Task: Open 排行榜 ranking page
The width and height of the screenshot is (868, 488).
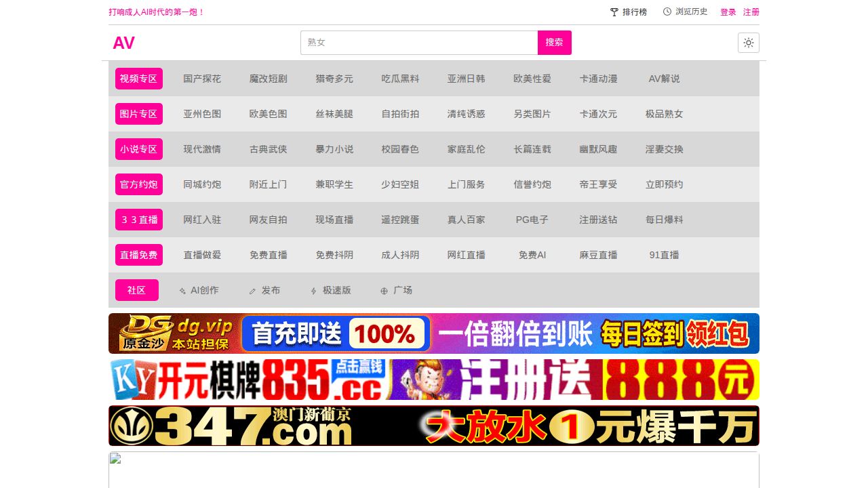Action: pos(635,12)
